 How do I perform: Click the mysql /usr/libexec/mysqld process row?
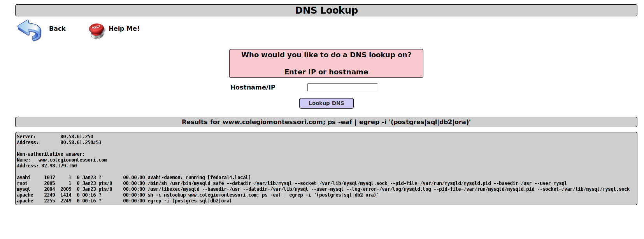click(x=323, y=189)
